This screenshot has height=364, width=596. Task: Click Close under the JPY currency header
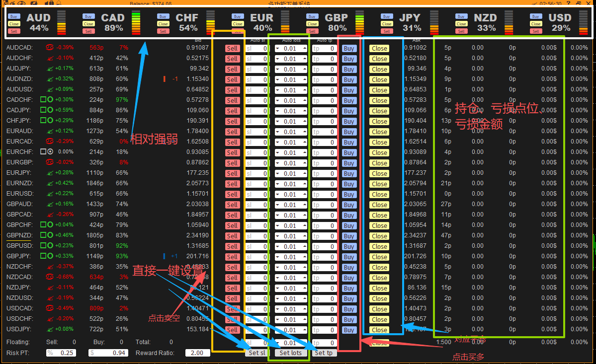pyautogui.click(x=387, y=24)
